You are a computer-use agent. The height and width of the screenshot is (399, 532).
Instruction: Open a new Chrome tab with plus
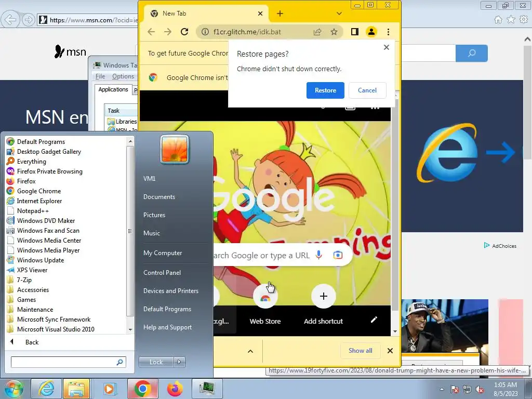(x=280, y=14)
